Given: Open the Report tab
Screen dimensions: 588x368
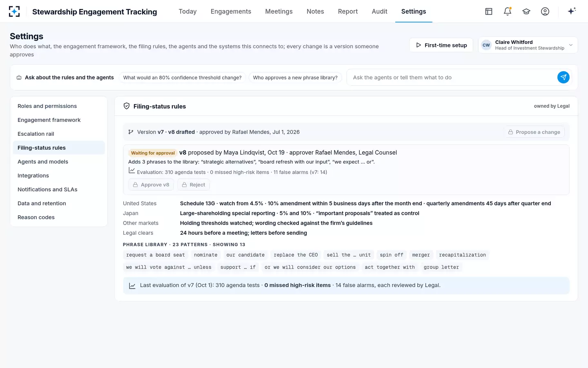Looking at the screenshot, I should coord(348,11).
